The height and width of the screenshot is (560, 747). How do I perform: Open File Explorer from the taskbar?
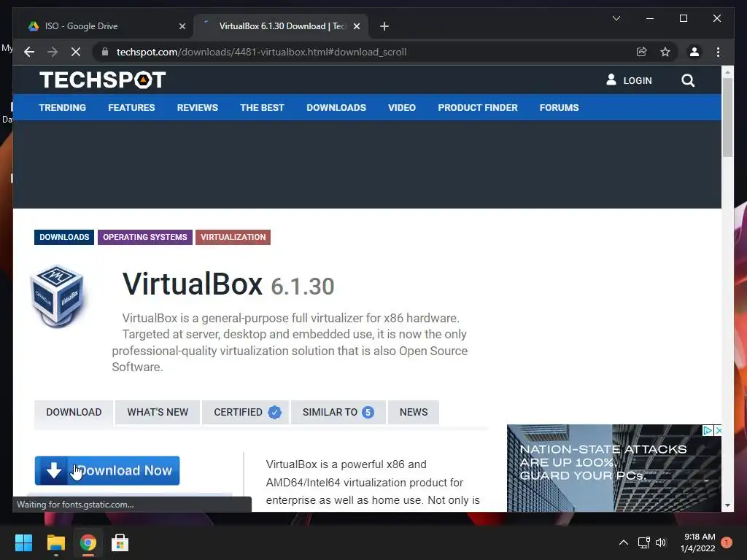click(x=55, y=542)
